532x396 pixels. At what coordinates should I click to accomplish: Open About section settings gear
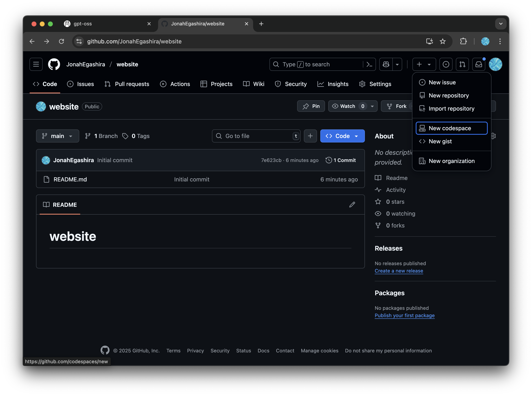(x=493, y=136)
